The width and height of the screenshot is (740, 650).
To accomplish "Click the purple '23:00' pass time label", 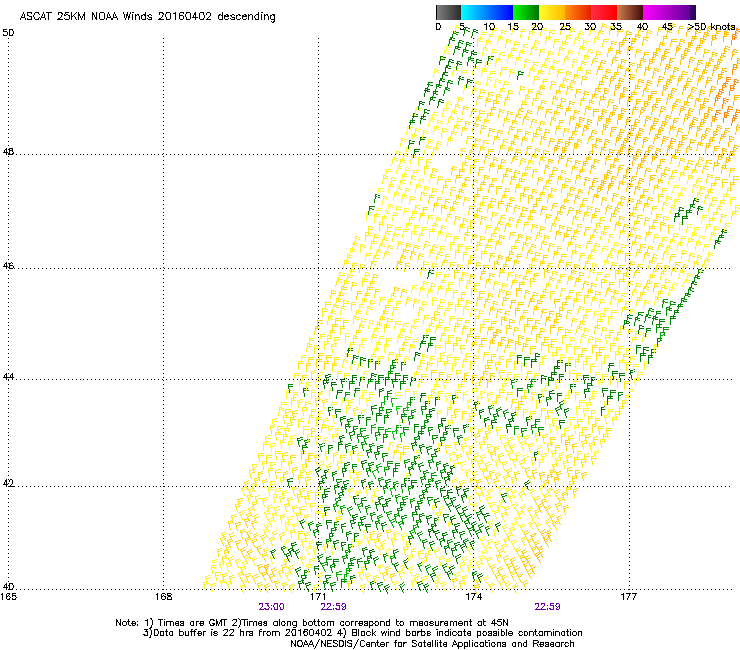I will [x=271, y=607].
